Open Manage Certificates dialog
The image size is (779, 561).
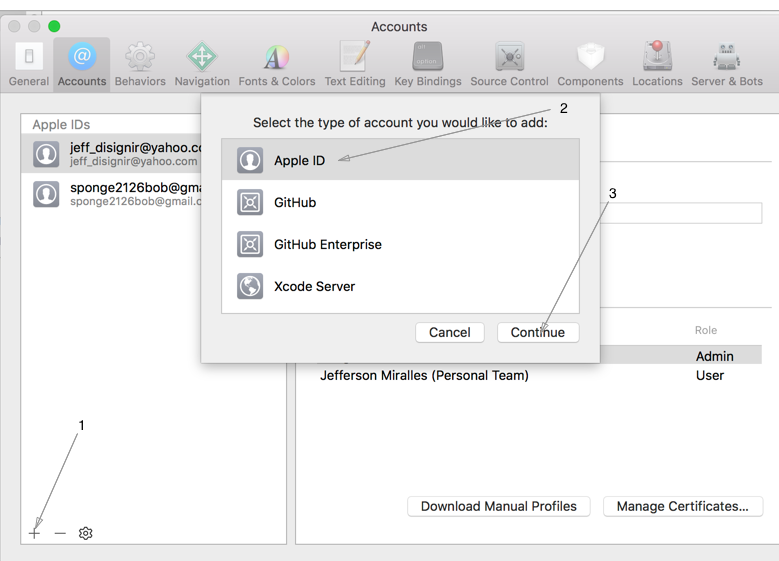683,506
